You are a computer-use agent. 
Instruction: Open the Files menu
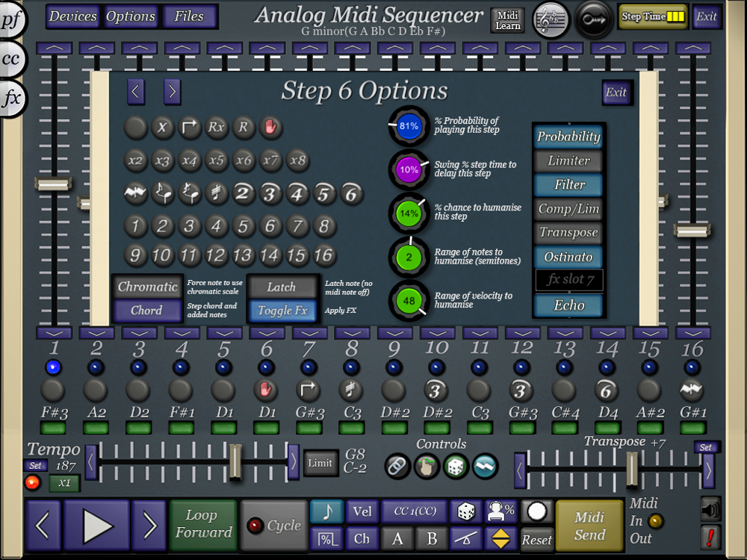pos(190,16)
